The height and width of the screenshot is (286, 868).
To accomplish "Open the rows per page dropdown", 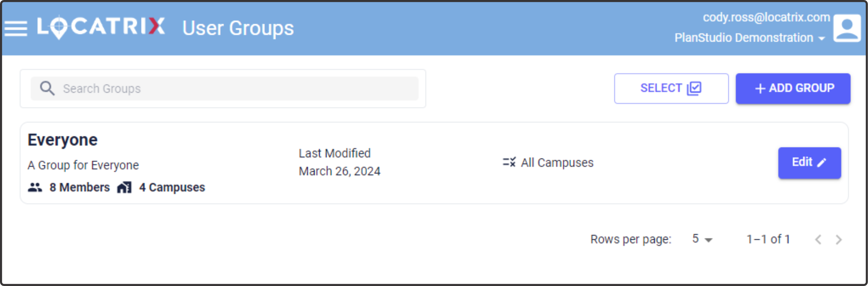I will tap(702, 239).
